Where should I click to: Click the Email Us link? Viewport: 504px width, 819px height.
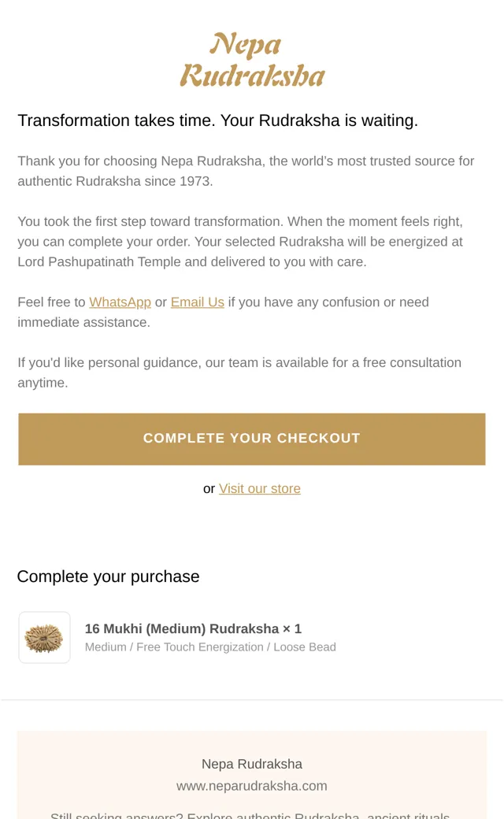pyautogui.click(x=198, y=302)
